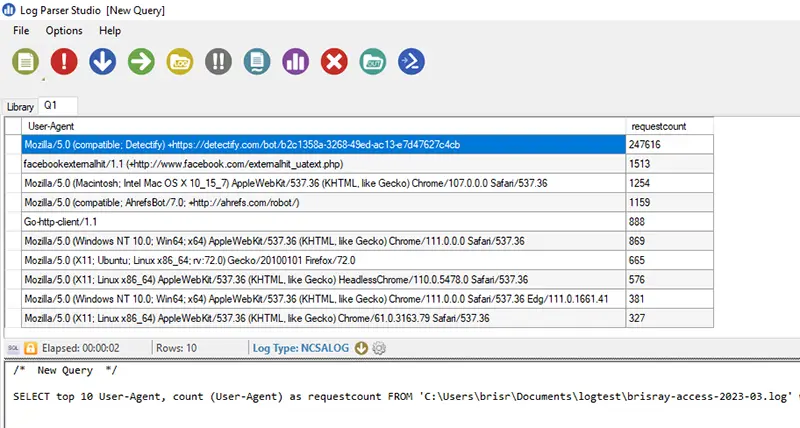Click the green New Query document icon

[x=26, y=62]
